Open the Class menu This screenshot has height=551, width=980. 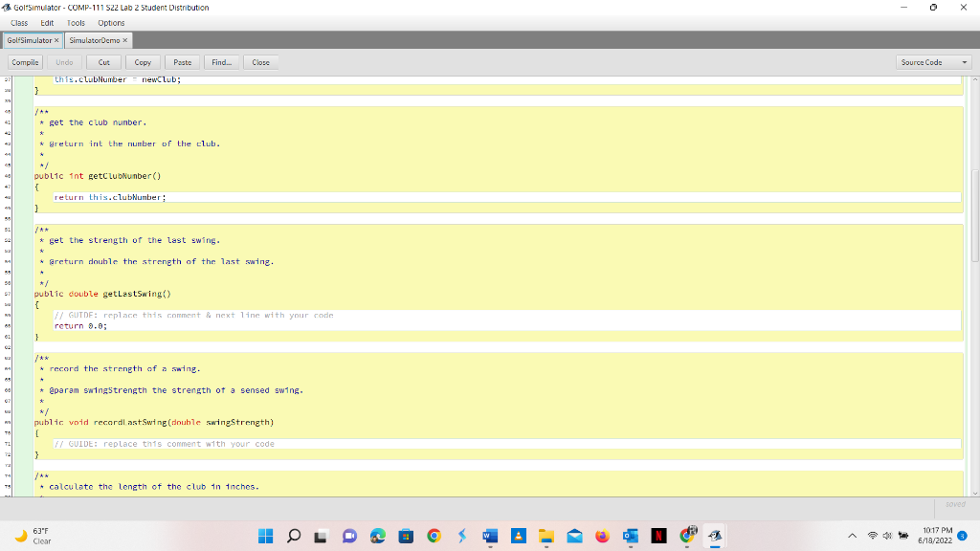(x=19, y=23)
